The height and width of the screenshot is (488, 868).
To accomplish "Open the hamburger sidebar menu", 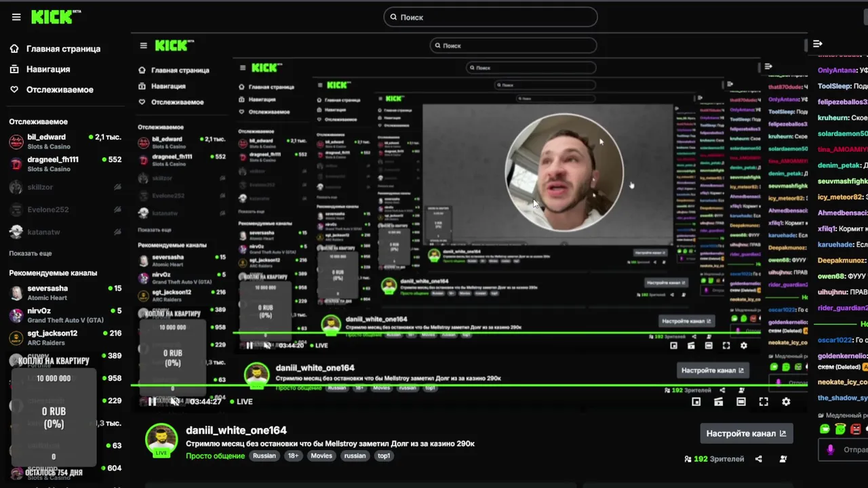I will point(16,17).
